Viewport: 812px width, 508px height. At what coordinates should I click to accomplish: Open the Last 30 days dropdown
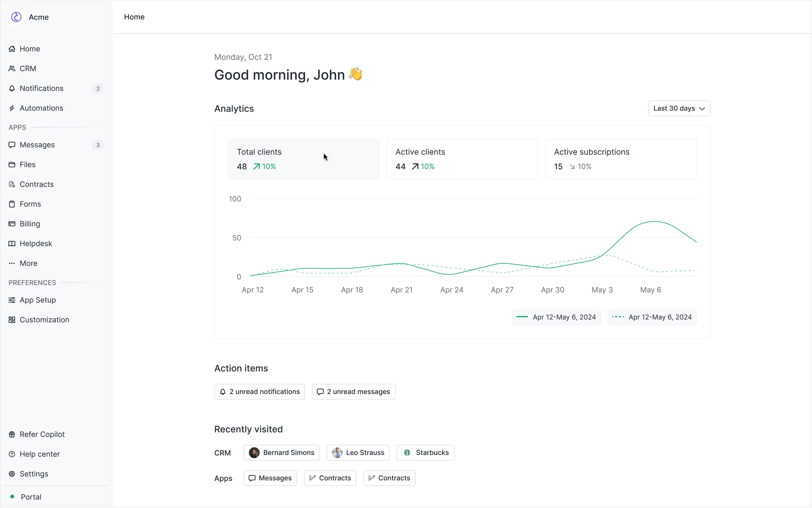point(679,109)
